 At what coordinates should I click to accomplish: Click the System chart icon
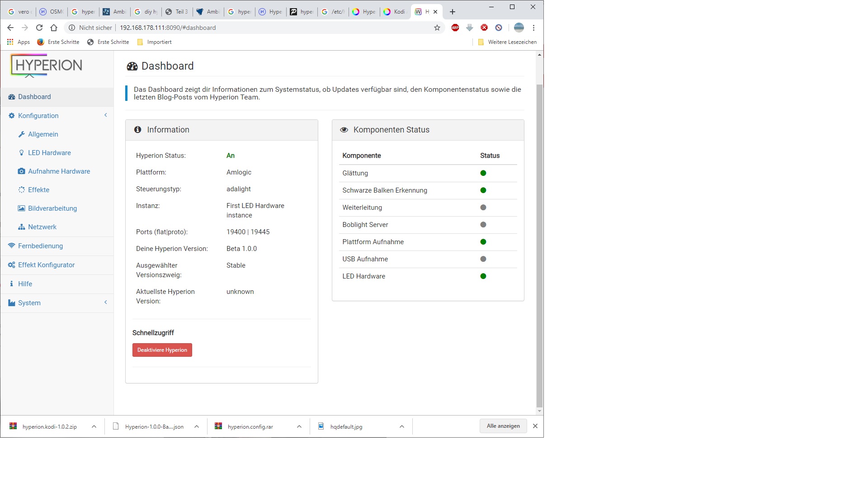click(11, 303)
